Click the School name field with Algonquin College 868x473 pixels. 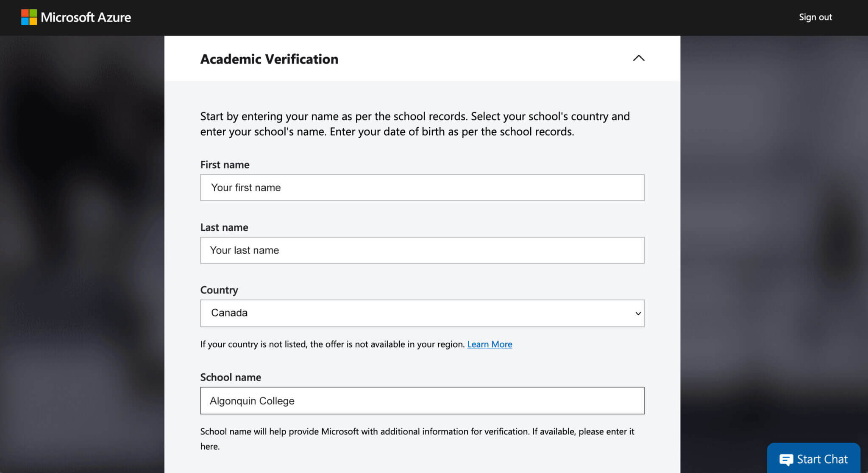coord(422,400)
